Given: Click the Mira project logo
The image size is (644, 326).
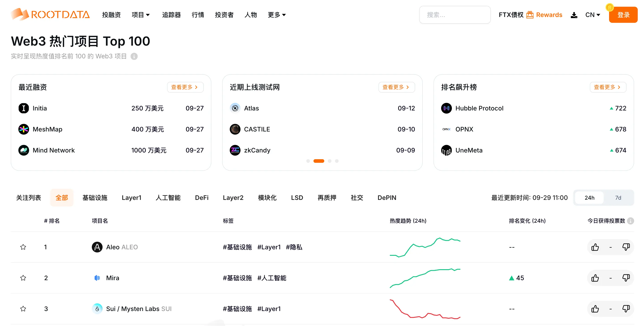Looking at the screenshot, I should click(x=97, y=278).
